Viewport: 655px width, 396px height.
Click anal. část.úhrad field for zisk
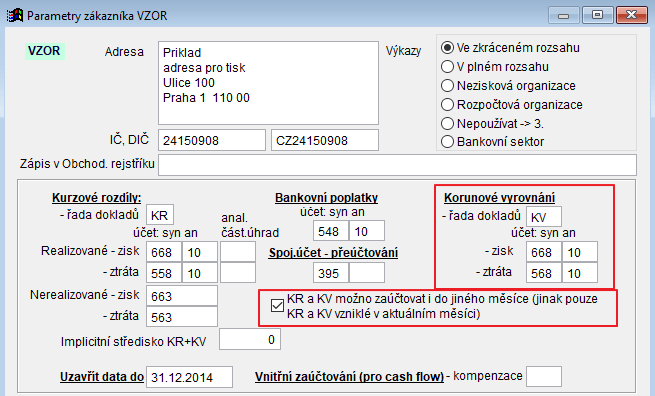tap(238, 252)
